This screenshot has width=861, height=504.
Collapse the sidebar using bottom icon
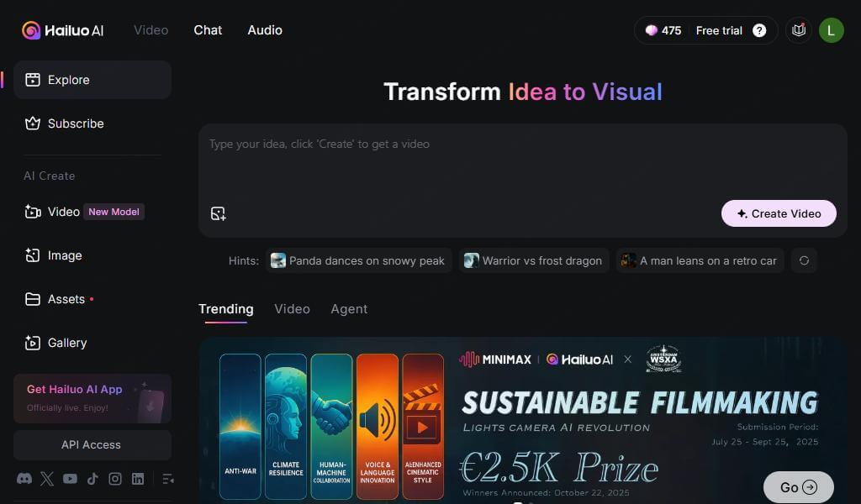168,479
